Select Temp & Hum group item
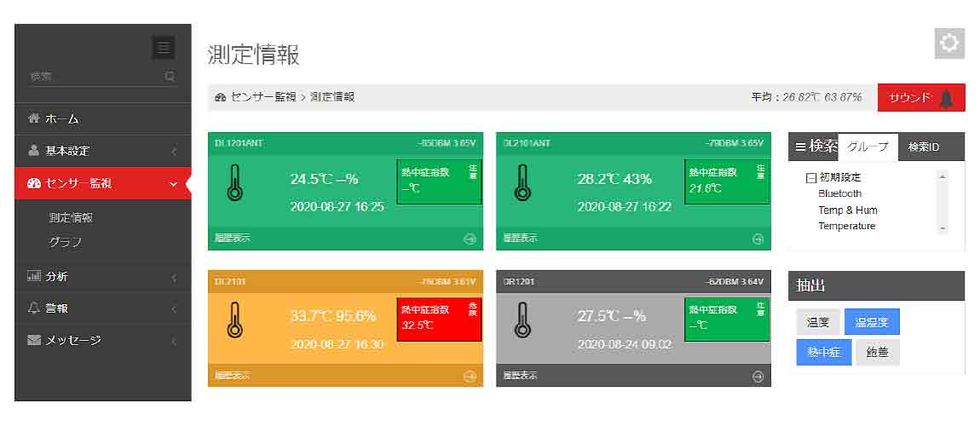This screenshot has height=426, width=980. pos(847,210)
